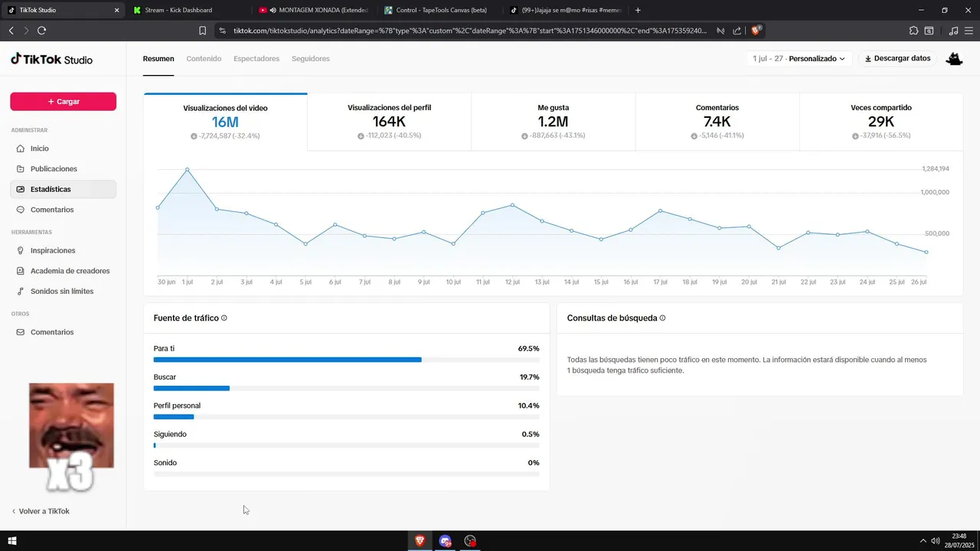This screenshot has height=551, width=980.
Task: Switch to the Seguidores tab
Action: coord(311,59)
